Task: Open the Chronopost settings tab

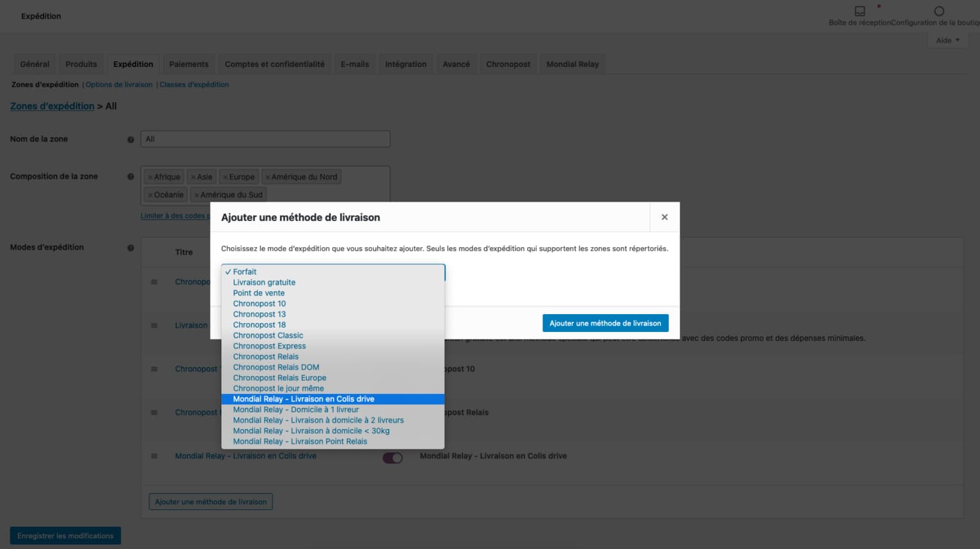Action: tap(508, 64)
